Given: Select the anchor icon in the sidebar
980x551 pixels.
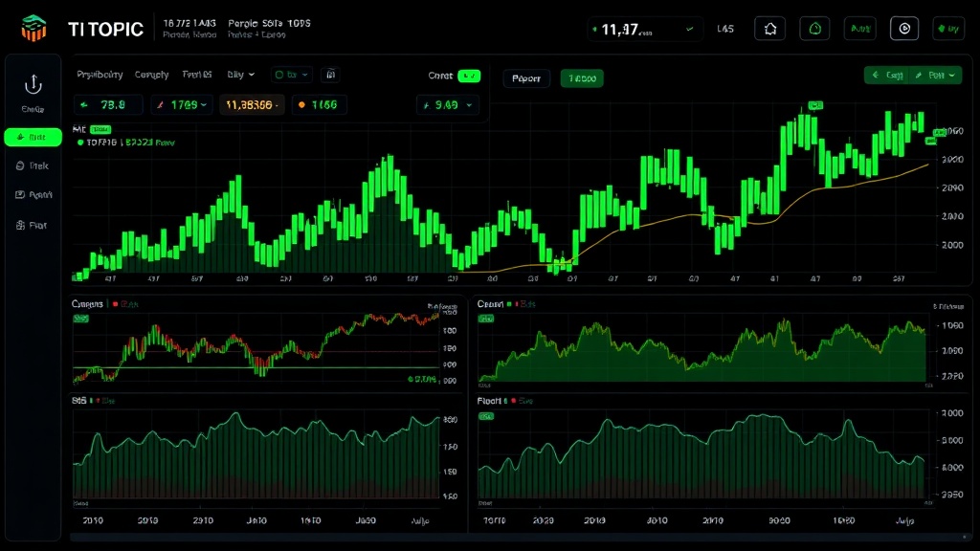Looking at the screenshot, I should 33,84.
